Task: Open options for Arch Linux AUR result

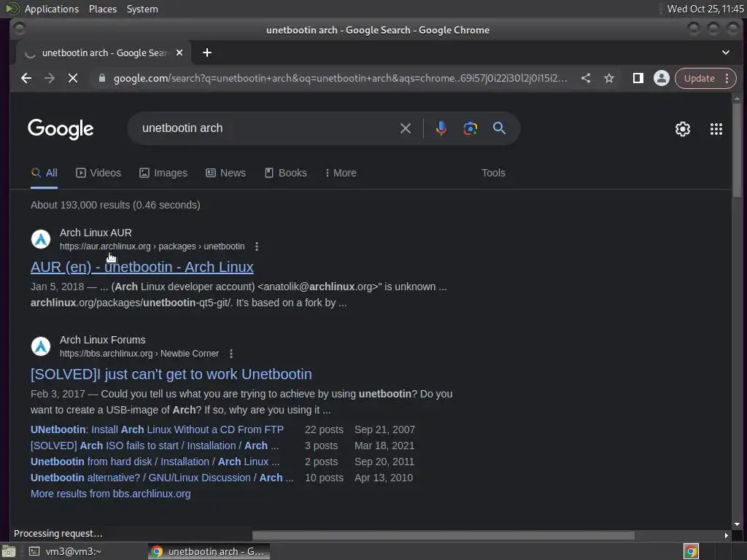Action: (257, 246)
